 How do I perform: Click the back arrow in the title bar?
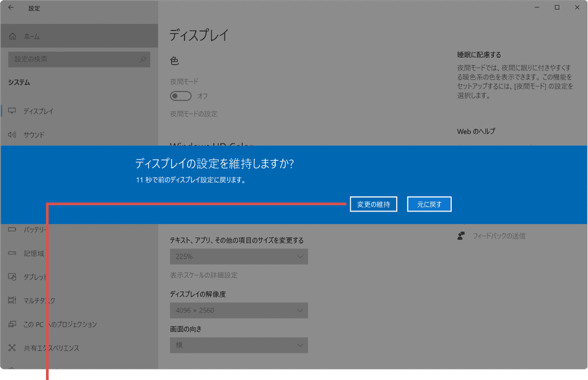tap(11, 8)
